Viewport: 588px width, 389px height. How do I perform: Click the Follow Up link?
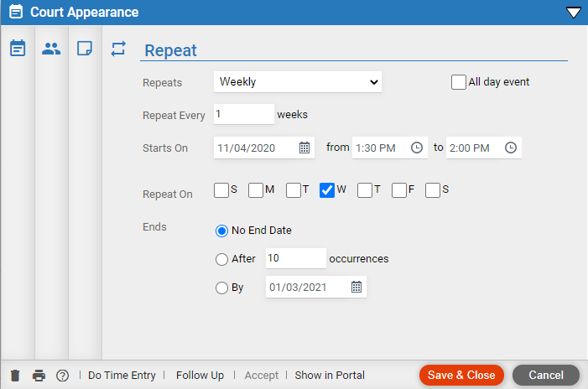pyautogui.click(x=200, y=375)
